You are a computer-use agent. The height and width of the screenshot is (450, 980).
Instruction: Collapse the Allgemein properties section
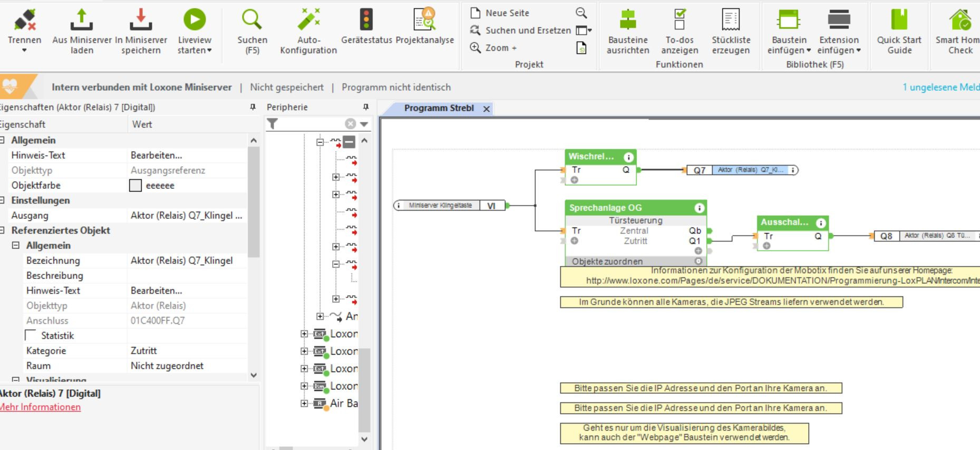point(2,140)
